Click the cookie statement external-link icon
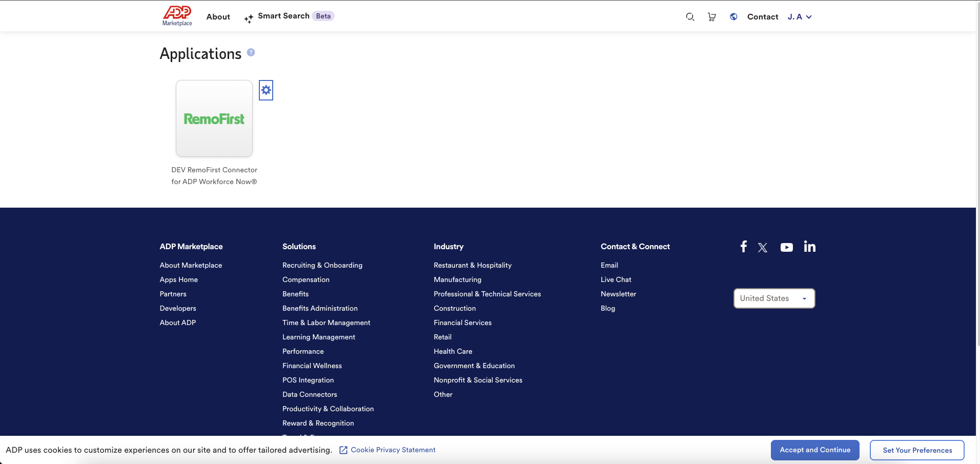Screen dimensions: 980x464 click(343, 450)
